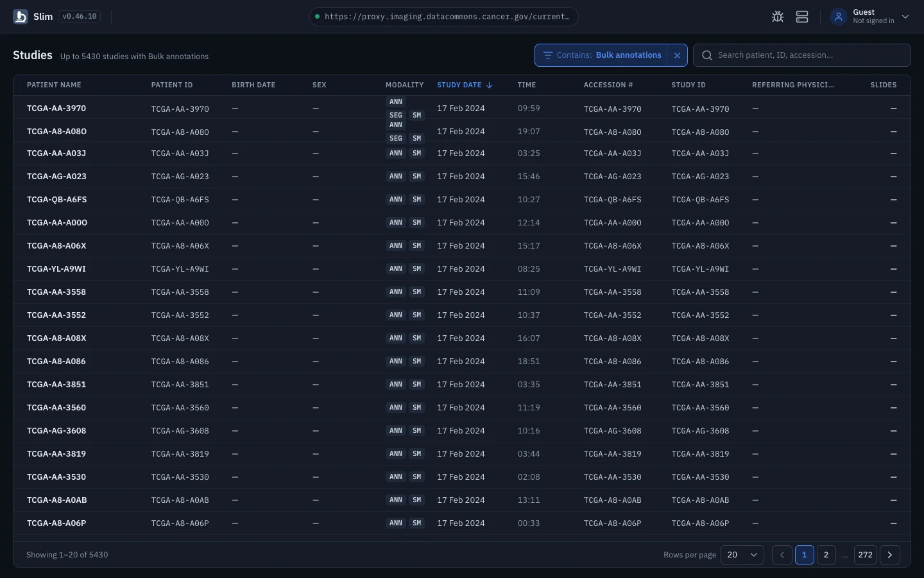This screenshot has height=578, width=924.
Task: Click the search magnifier icon
Action: pos(707,55)
